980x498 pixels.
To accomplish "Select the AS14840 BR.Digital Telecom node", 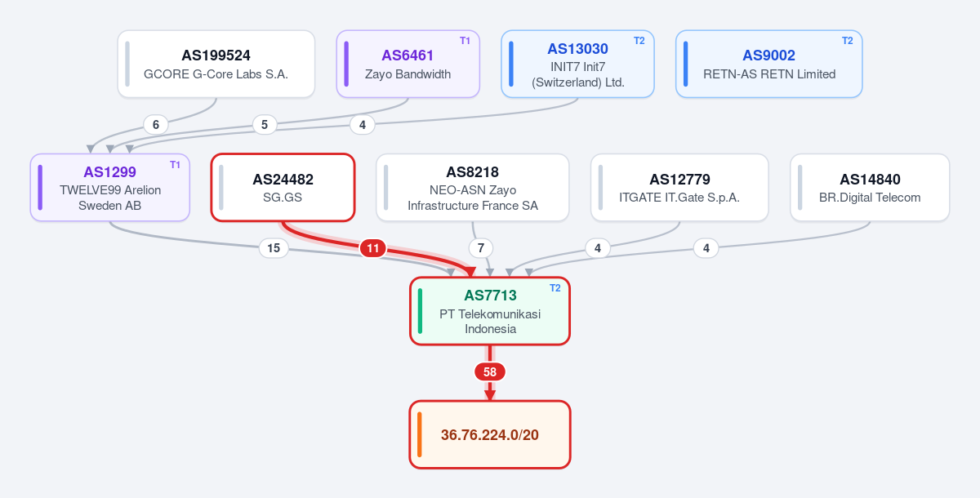I will click(x=870, y=188).
